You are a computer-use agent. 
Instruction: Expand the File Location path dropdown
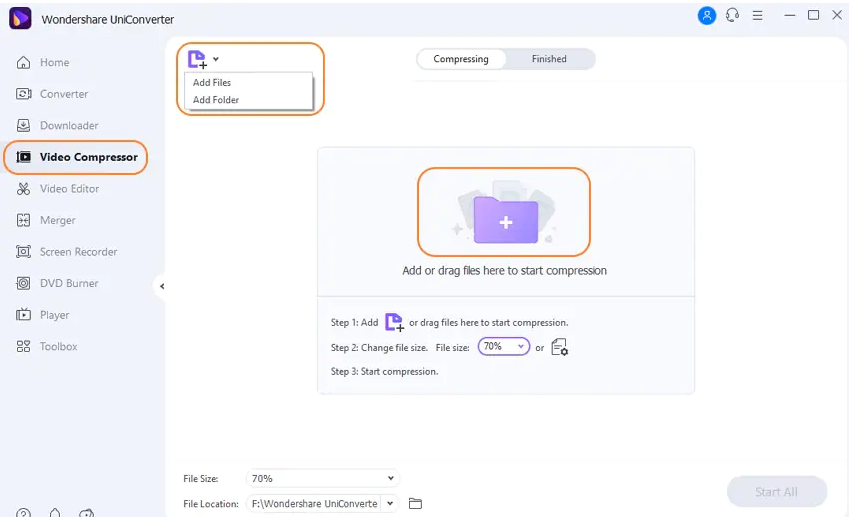pos(390,504)
